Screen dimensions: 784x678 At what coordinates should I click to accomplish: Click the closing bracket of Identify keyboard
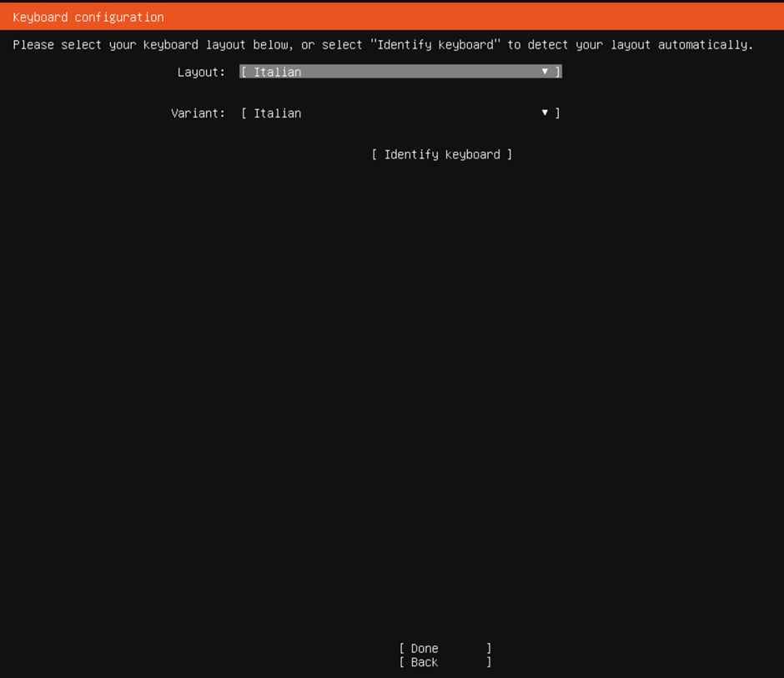[x=510, y=154]
